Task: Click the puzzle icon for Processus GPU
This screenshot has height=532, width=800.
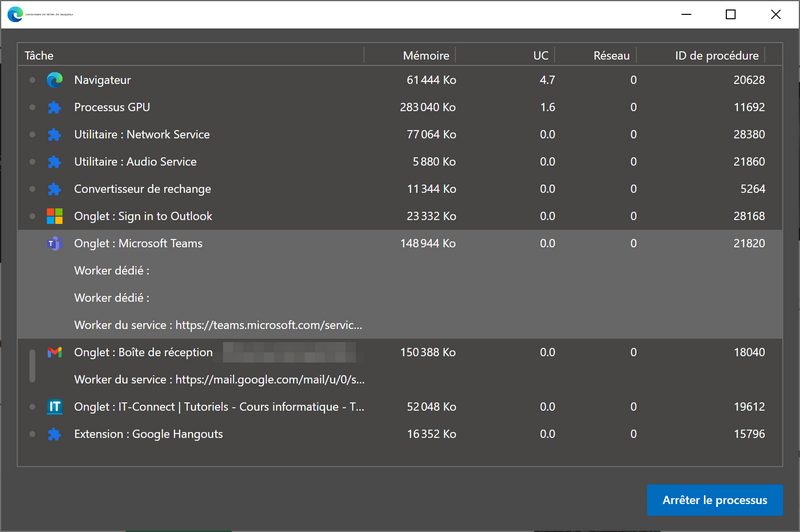Action: point(54,107)
